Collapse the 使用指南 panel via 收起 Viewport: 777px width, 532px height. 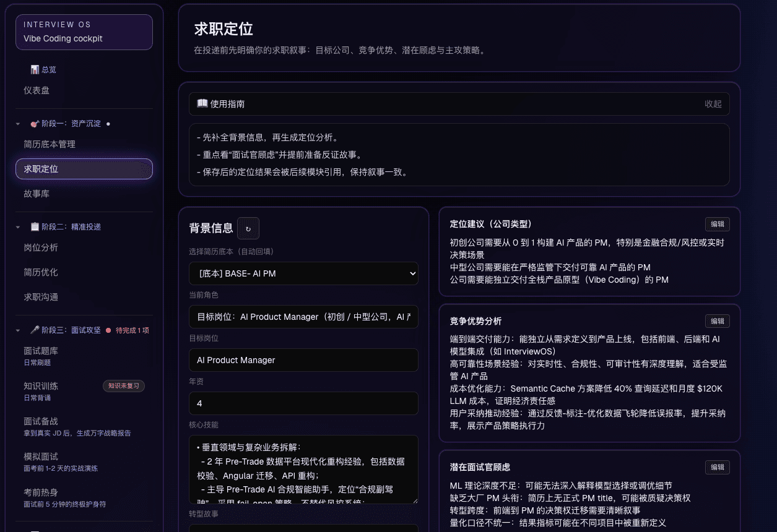[713, 104]
